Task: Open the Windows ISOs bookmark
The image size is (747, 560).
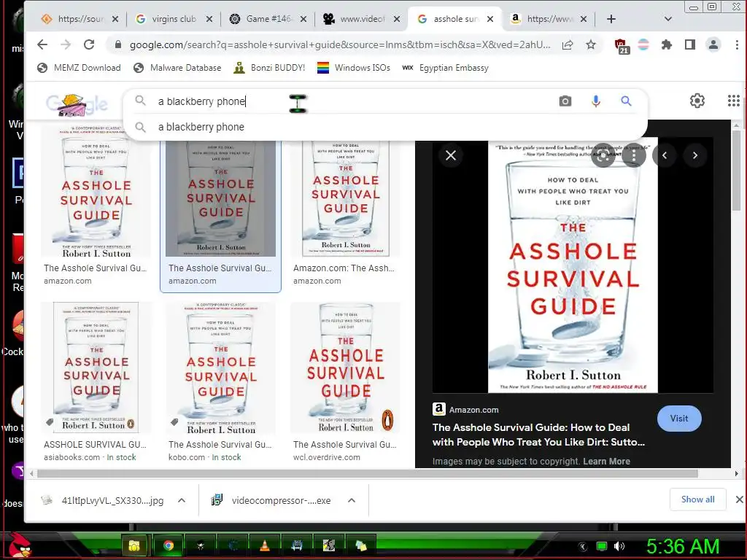Action: (354, 68)
